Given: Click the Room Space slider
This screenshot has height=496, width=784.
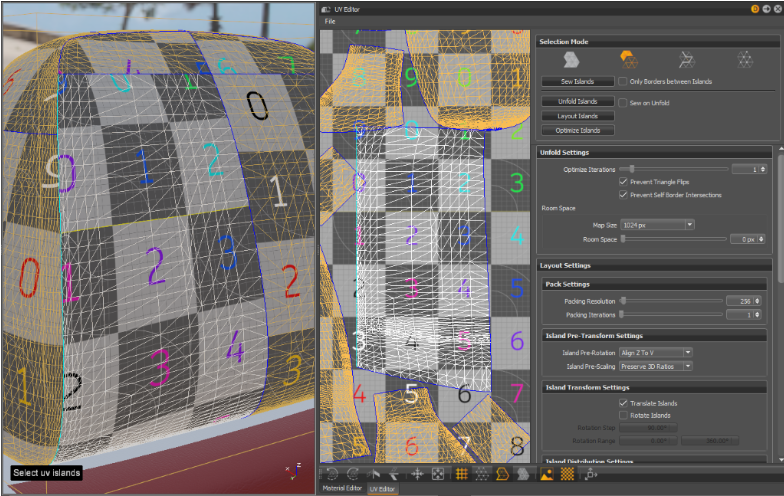Looking at the screenshot, I should coord(674,239).
